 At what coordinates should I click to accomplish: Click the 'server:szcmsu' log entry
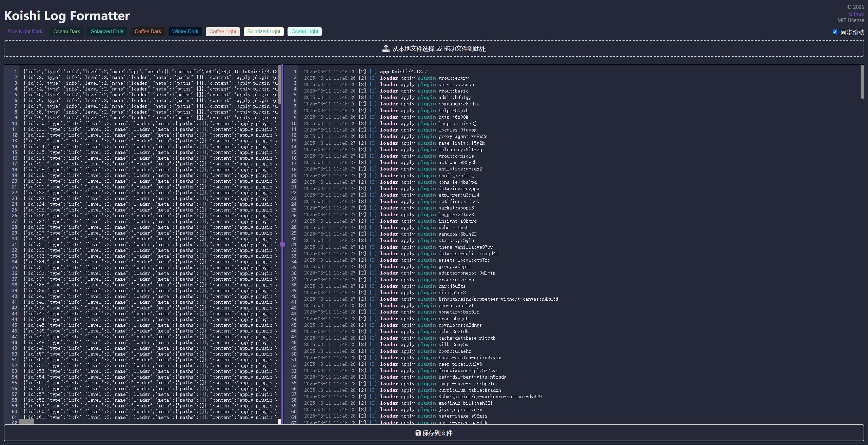389,84
